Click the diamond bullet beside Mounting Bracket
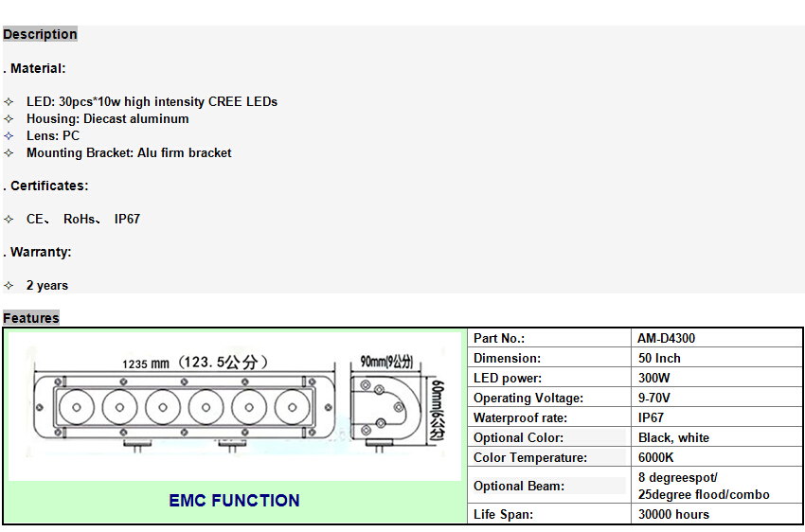This screenshot has width=805, height=532. click(9, 152)
